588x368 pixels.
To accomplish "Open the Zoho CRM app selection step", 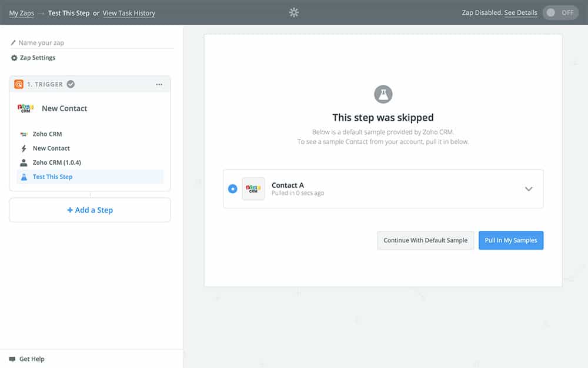I will click(x=47, y=134).
